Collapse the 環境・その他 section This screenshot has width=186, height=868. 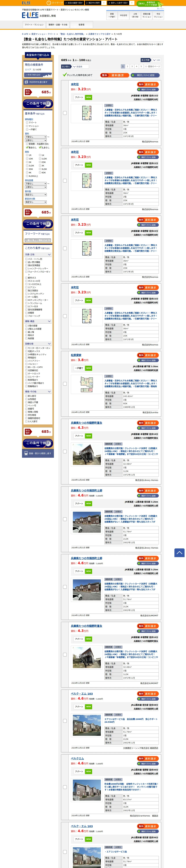38,392
